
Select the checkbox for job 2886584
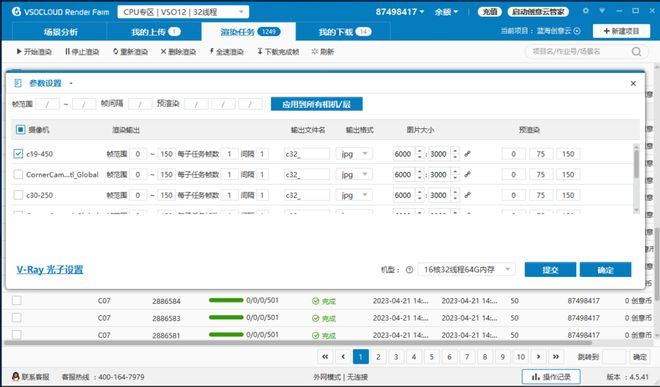point(16,300)
